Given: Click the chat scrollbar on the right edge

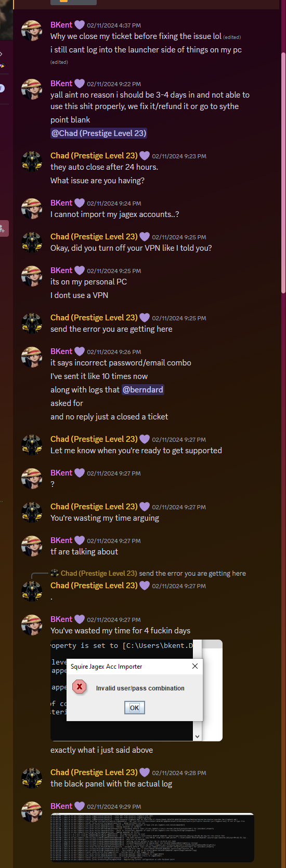Looking at the screenshot, I should tap(283, 171).
